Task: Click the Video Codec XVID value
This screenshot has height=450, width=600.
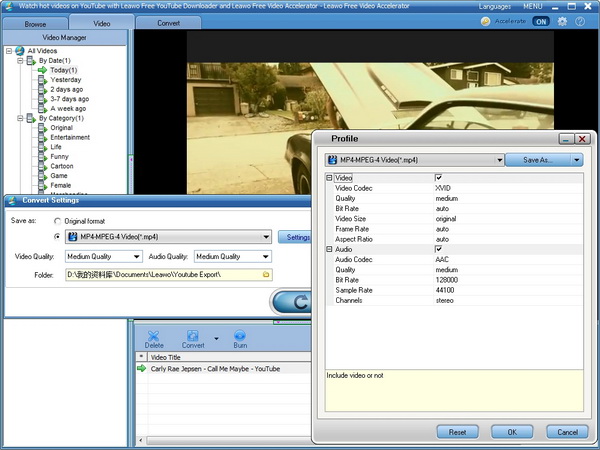Action: 443,188
